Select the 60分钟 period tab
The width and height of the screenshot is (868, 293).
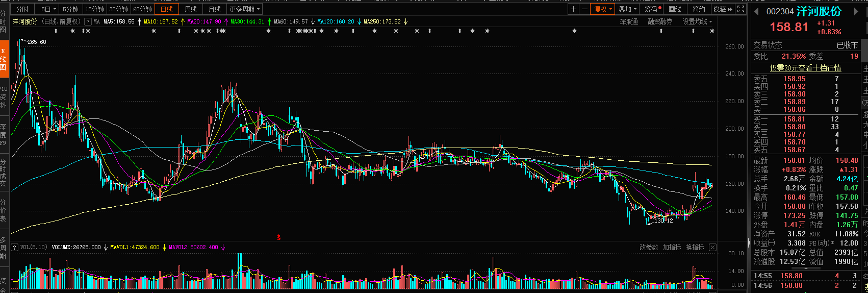pos(142,9)
